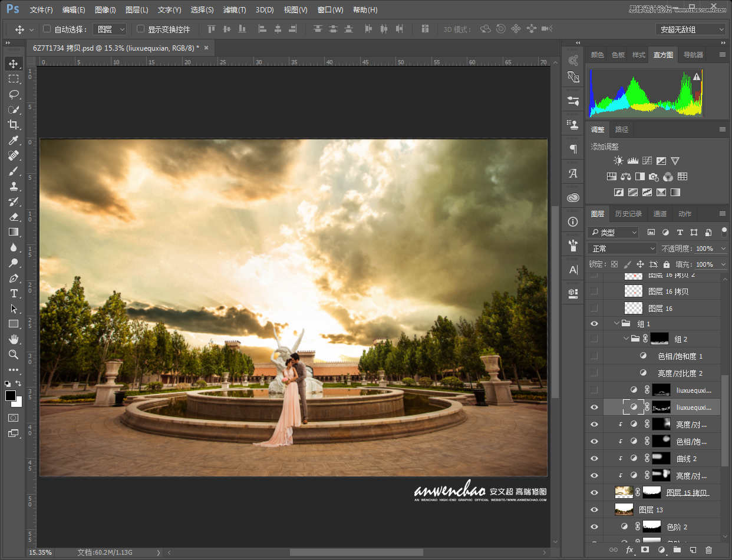The width and height of the screenshot is (732, 560).
Task: Toggle Quick Mask mode icon
Action: pos(13,417)
